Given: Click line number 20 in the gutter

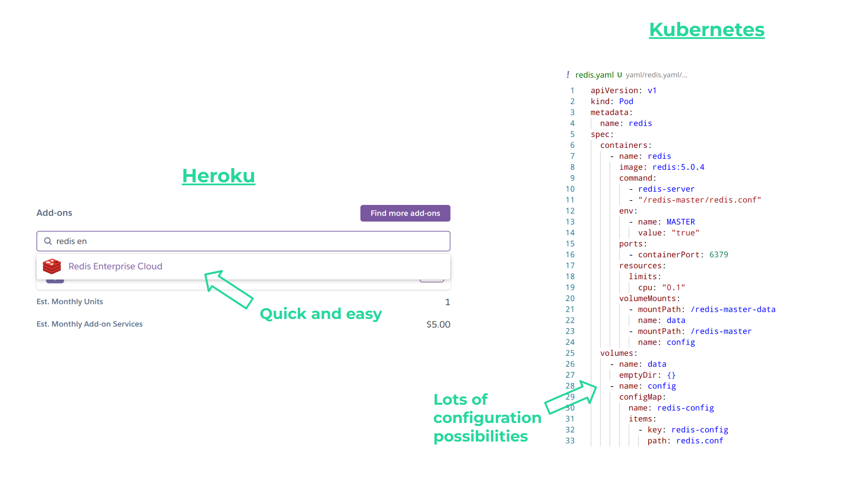Looking at the screenshot, I should (570, 298).
